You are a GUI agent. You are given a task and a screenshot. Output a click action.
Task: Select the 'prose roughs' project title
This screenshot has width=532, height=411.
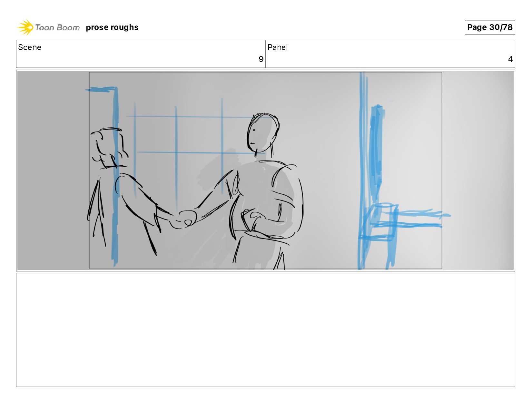click(112, 27)
